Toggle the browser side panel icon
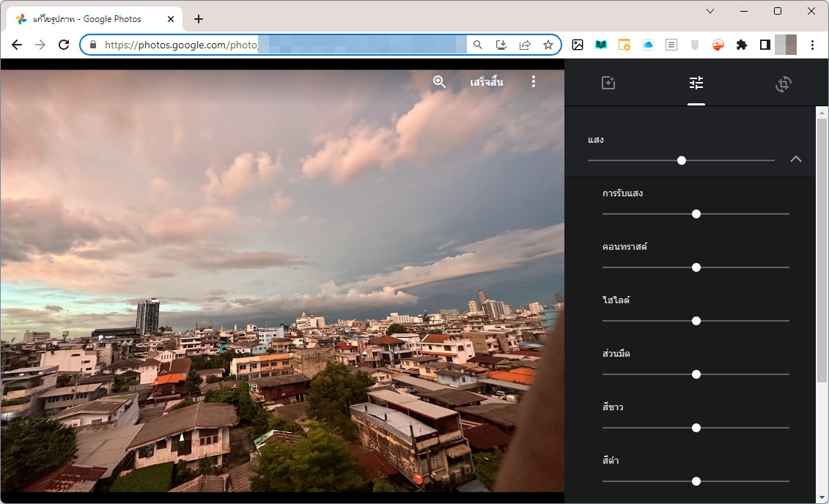The image size is (829, 504). pos(764,45)
